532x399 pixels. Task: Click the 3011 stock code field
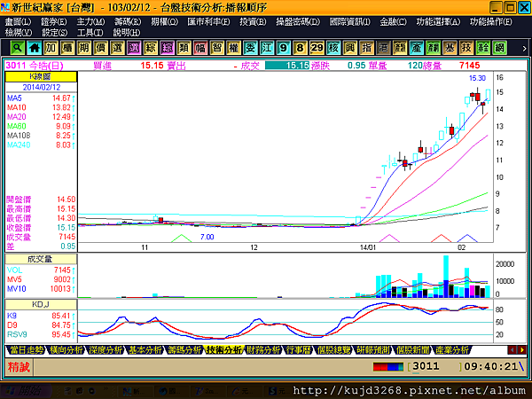[x=435, y=366]
